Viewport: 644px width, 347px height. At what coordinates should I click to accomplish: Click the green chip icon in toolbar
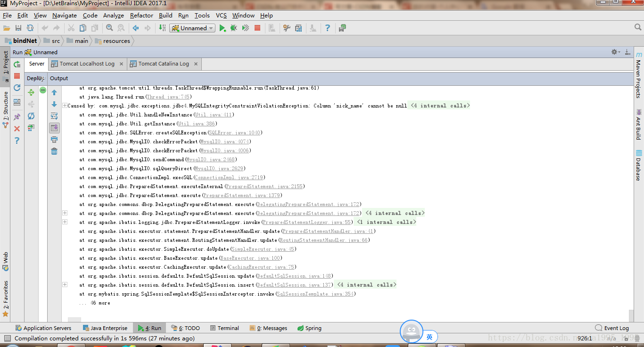click(343, 28)
